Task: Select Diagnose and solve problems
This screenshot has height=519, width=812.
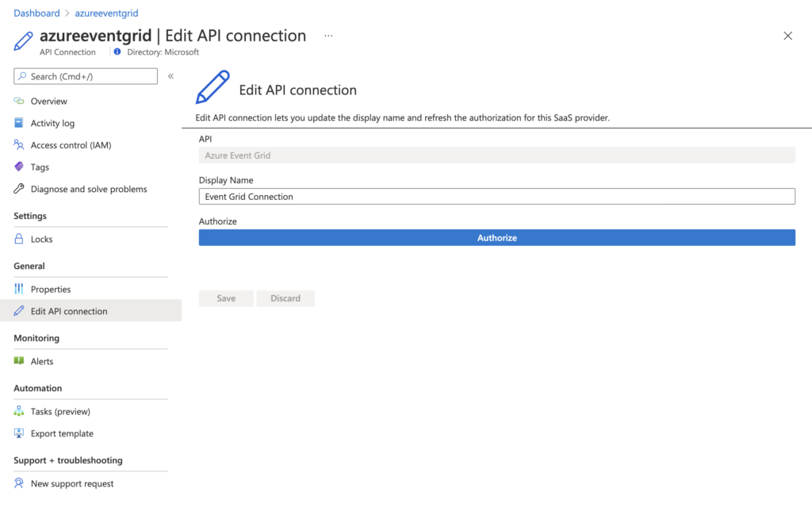Action: [90, 189]
